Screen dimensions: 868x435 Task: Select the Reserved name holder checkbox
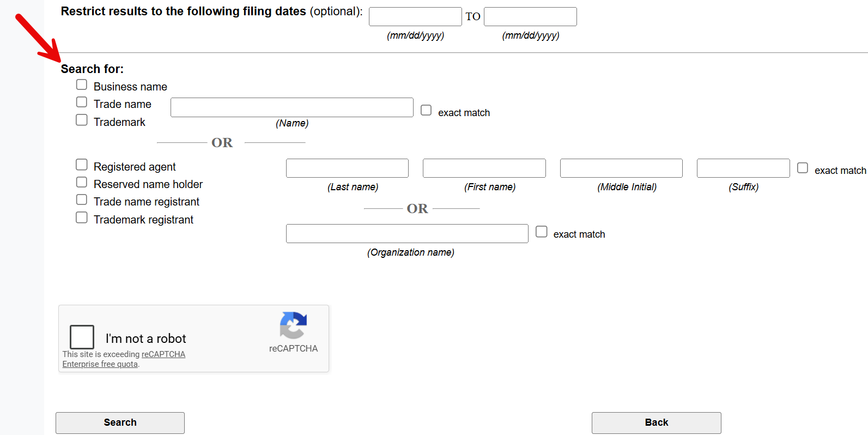click(x=82, y=182)
